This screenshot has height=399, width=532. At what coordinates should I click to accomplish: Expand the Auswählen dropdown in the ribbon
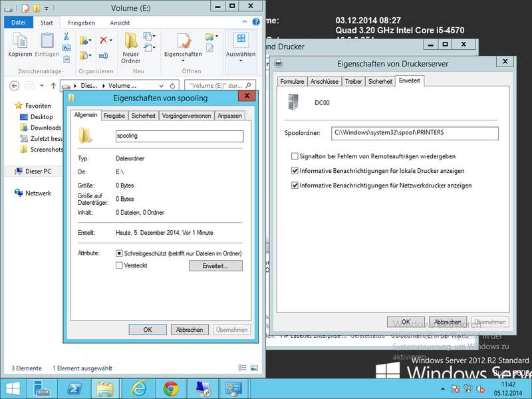[x=240, y=62]
